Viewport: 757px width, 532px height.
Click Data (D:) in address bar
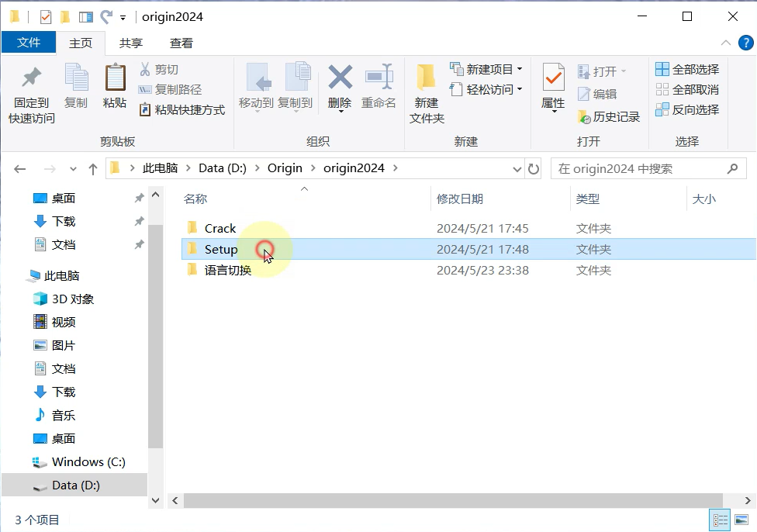coord(223,168)
